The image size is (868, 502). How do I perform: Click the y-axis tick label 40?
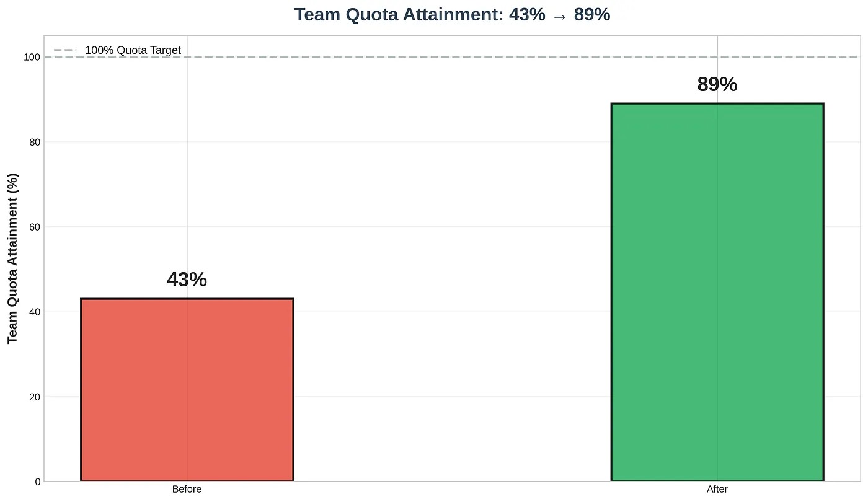pyautogui.click(x=35, y=312)
